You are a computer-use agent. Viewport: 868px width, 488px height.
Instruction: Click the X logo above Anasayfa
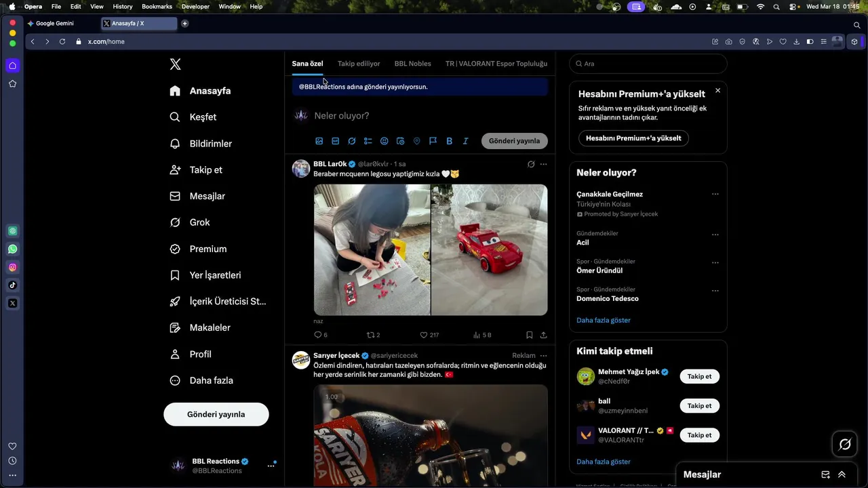175,64
